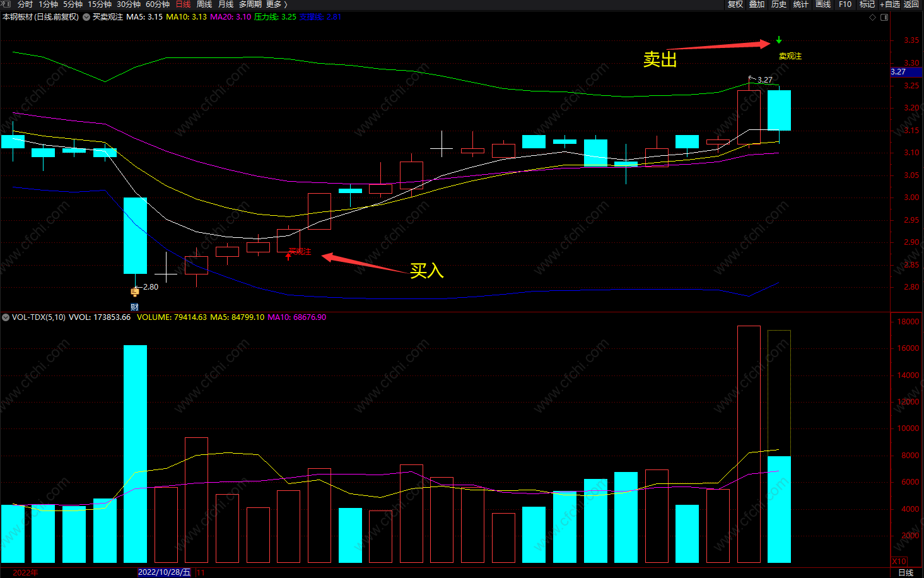Image resolution: width=924 pixels, height=578 pixels.
Task: Click the red 买观注 buy arrow signal
Action: (x=289, y=256)
